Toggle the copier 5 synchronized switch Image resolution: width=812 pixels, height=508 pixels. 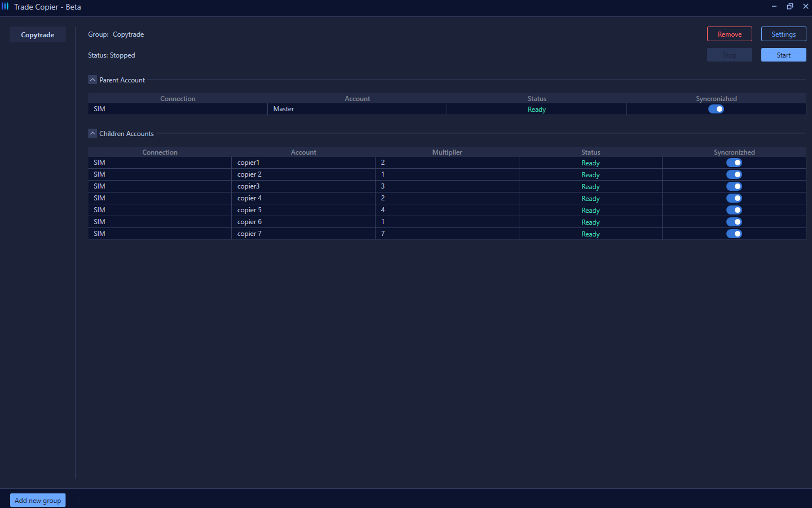[734, 210]
